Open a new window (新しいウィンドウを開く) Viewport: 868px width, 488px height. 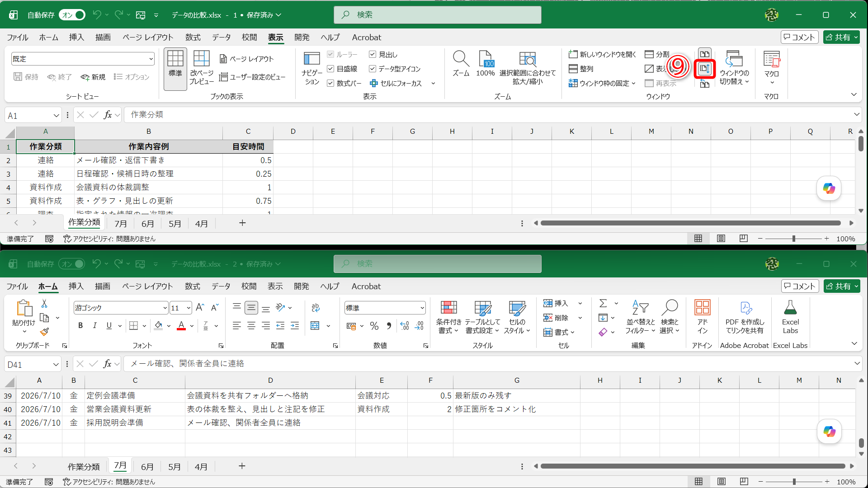pyautogui.click(x=602, y=54)
